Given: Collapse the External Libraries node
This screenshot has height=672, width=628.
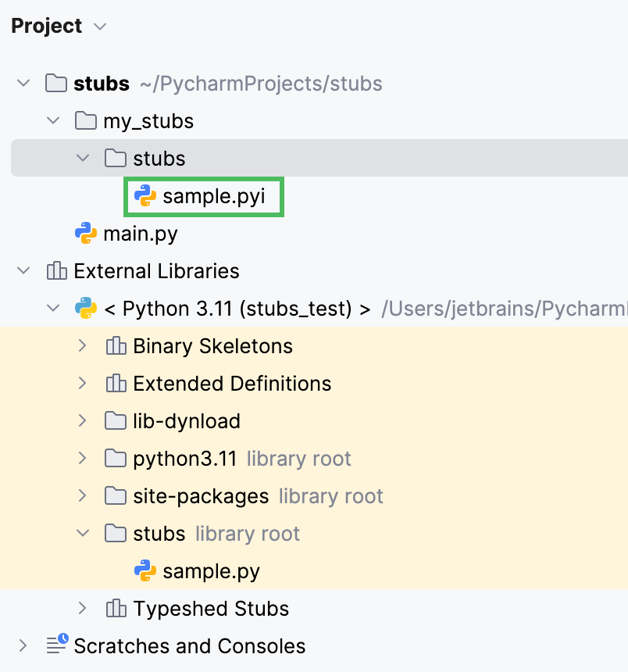Looking at the screenshot, I should pyautogui.click(x=23, y=270).
